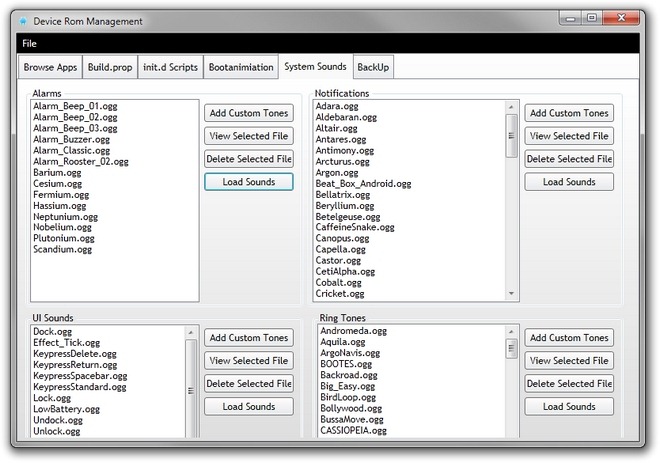Select Antimony.ogg notification

345,150
